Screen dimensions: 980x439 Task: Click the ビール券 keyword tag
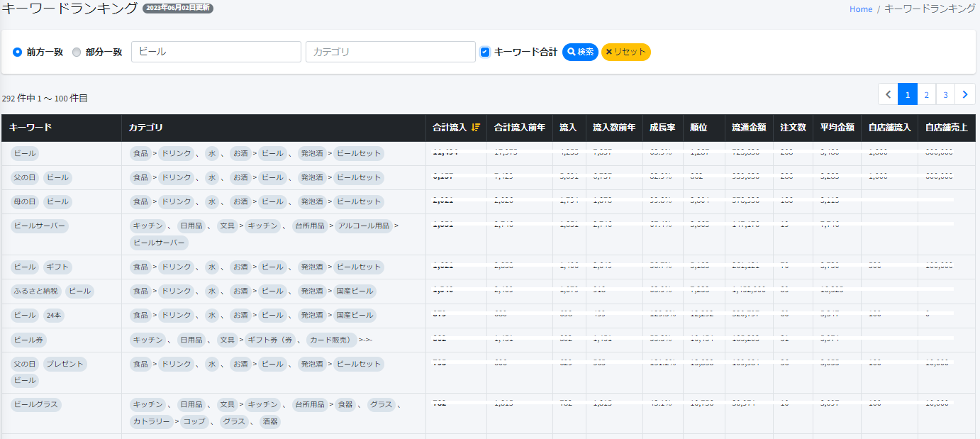[x=28, y=340]
